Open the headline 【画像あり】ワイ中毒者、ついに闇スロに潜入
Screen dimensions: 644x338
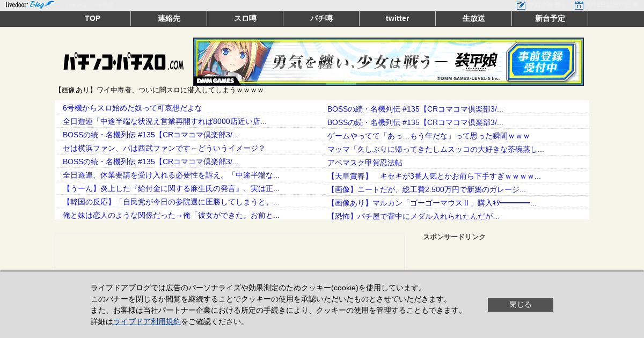point(160,90)
